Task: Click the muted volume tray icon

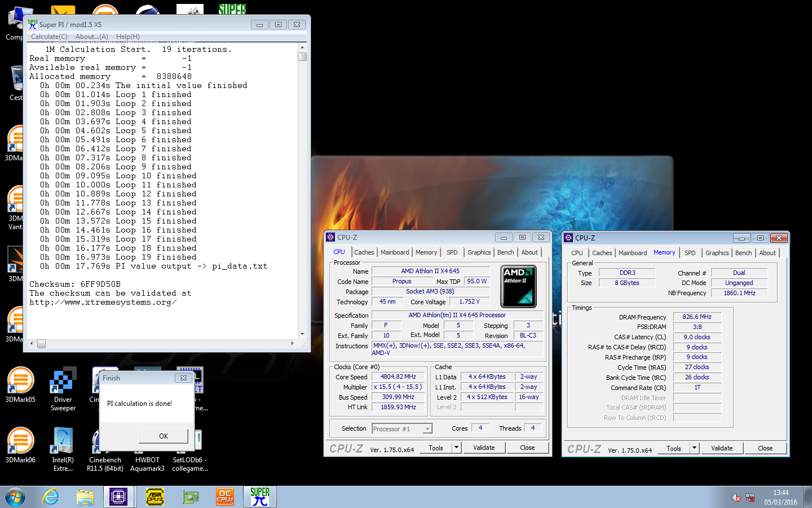Action: point(736,498)
